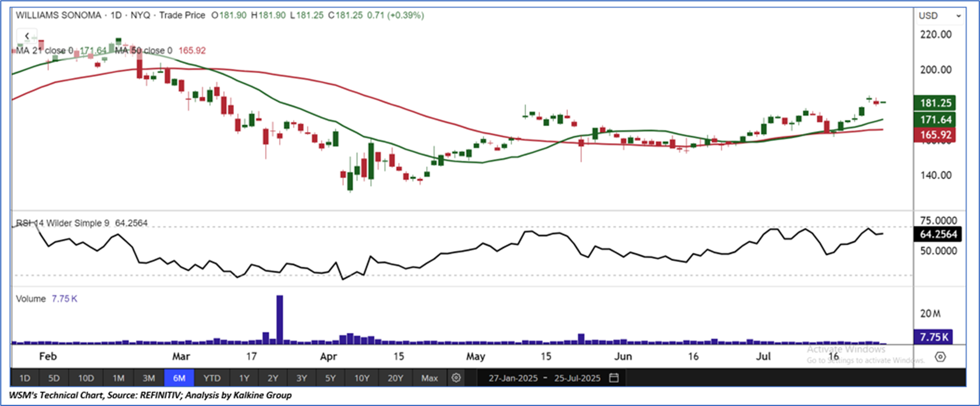Select the 2Y time range
Image resolution: width=980 pixels, height=406 pixels.
(x=272, y=378)
